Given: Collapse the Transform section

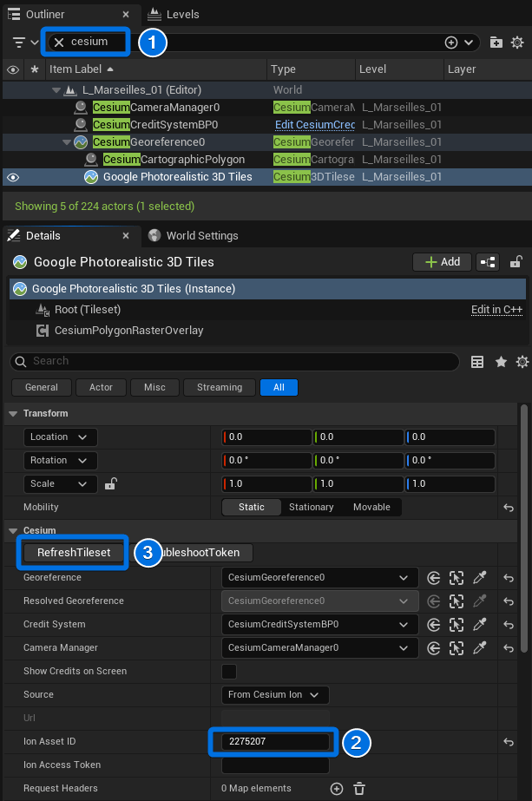Looking at the screenshot, I should pyautogui.click(x=13, y=413).
